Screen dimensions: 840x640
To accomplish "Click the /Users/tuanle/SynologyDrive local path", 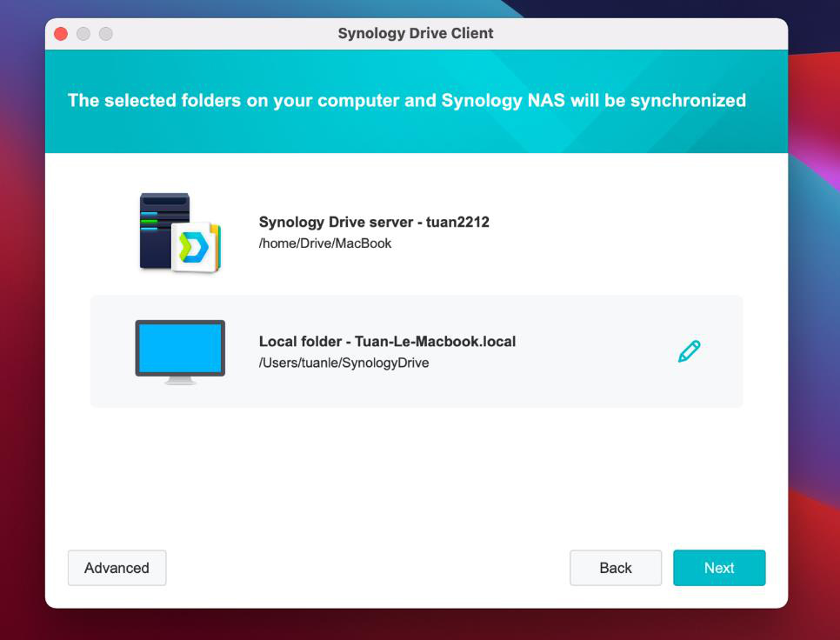I will click(x=343, y=363).
